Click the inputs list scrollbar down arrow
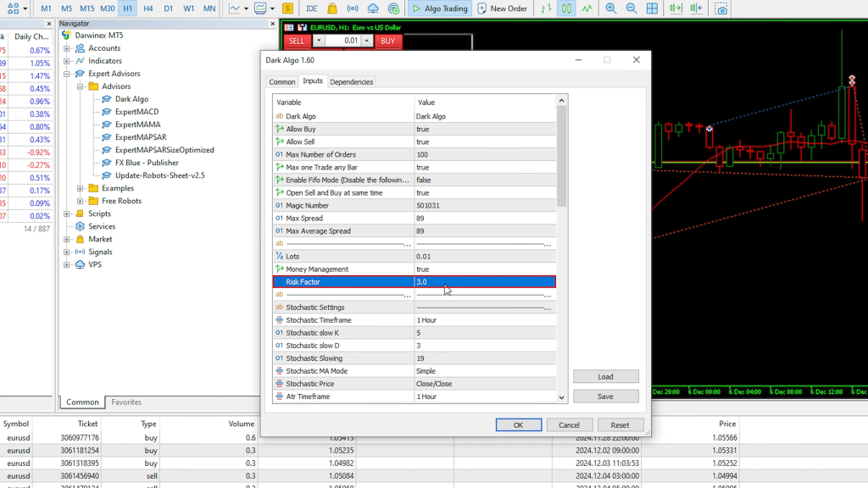The image size is (868, 488). point(561,396)
